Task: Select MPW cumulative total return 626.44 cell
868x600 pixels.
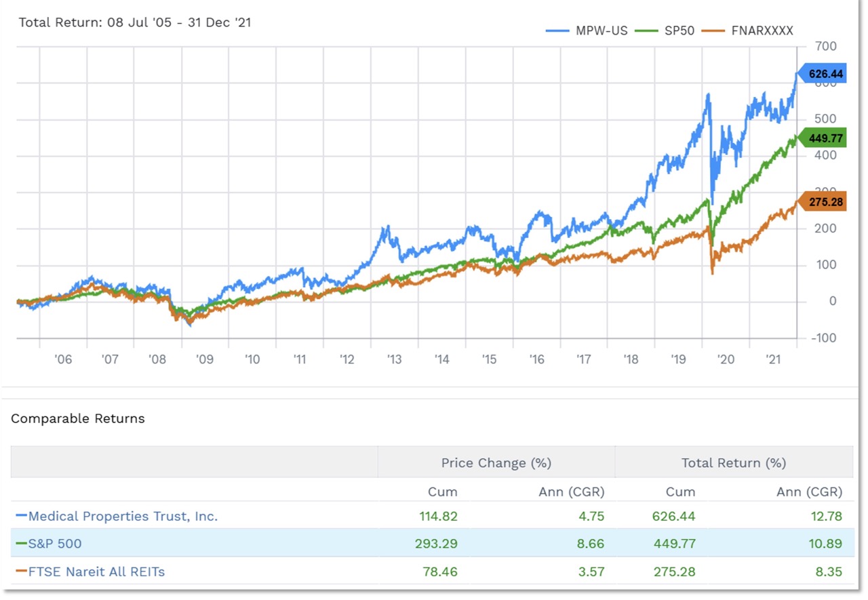Action: click(675, 516)
